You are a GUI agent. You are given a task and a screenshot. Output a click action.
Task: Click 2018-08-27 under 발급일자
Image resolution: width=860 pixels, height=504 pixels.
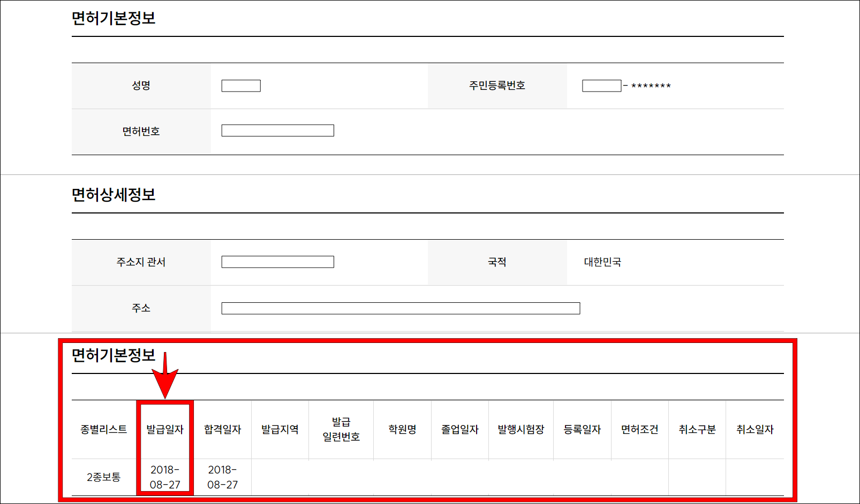(165, 477)
